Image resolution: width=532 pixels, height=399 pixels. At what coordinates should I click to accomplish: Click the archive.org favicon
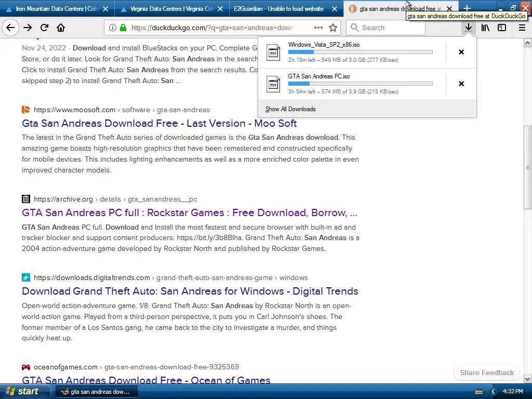click(26, 199)
